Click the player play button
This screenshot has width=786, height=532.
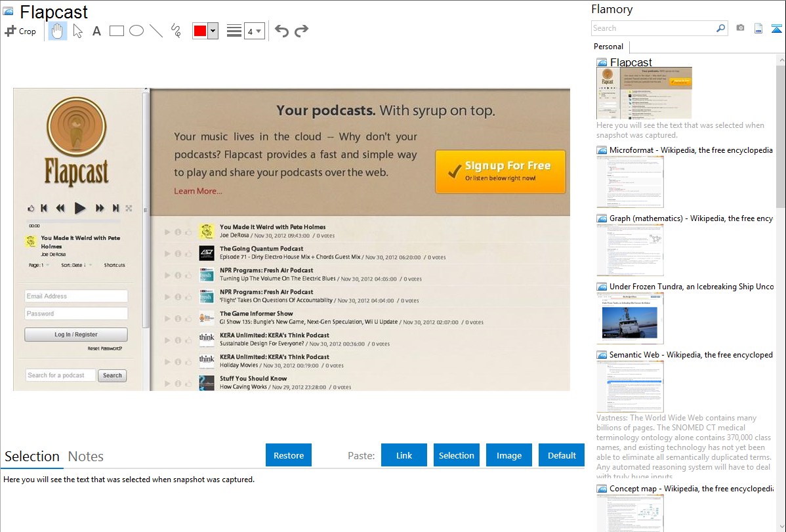(x=79, y=208)
